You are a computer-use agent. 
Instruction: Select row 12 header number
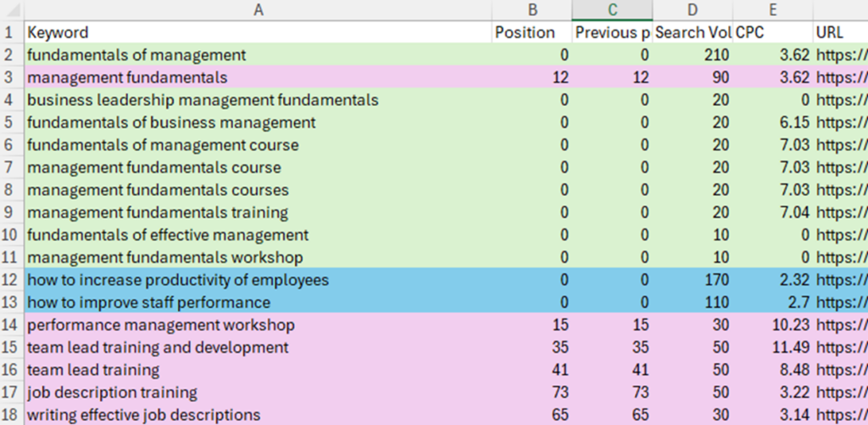(12, 280)
